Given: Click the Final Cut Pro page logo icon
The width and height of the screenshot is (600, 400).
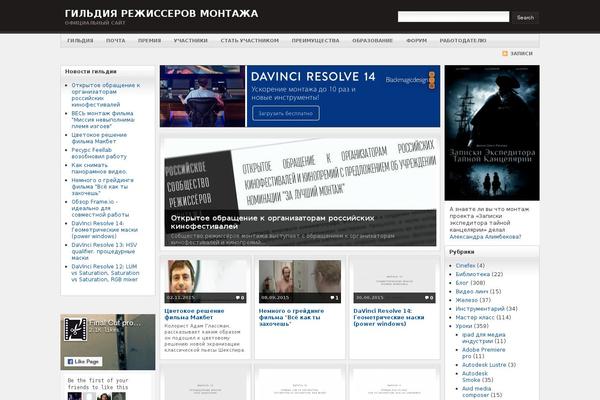Looking at the screenshot, I should click(75, 329).
